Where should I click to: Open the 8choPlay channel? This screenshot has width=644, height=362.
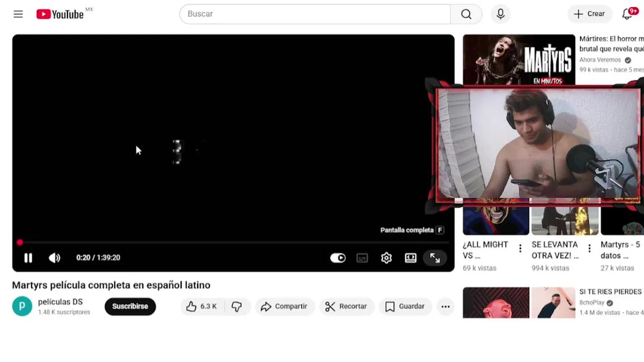592,303
